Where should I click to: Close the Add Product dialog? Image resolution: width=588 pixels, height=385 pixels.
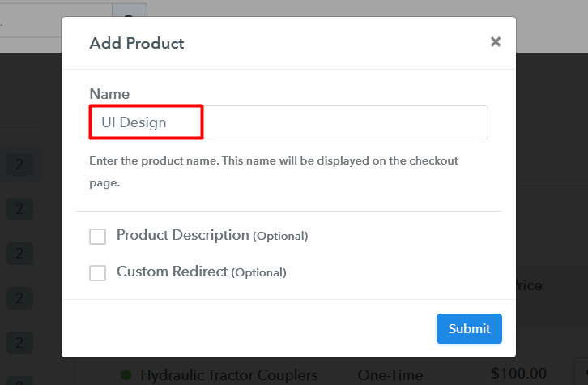click(496, 42)
